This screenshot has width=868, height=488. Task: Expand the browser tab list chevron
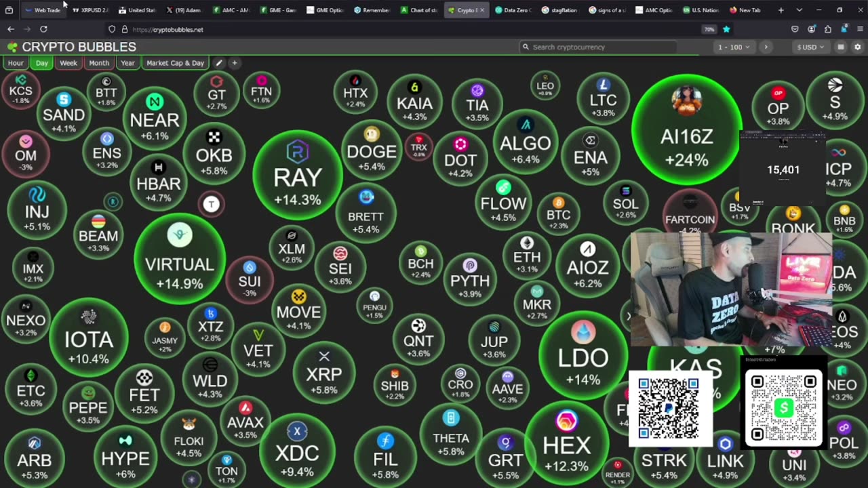coord(800,10)
